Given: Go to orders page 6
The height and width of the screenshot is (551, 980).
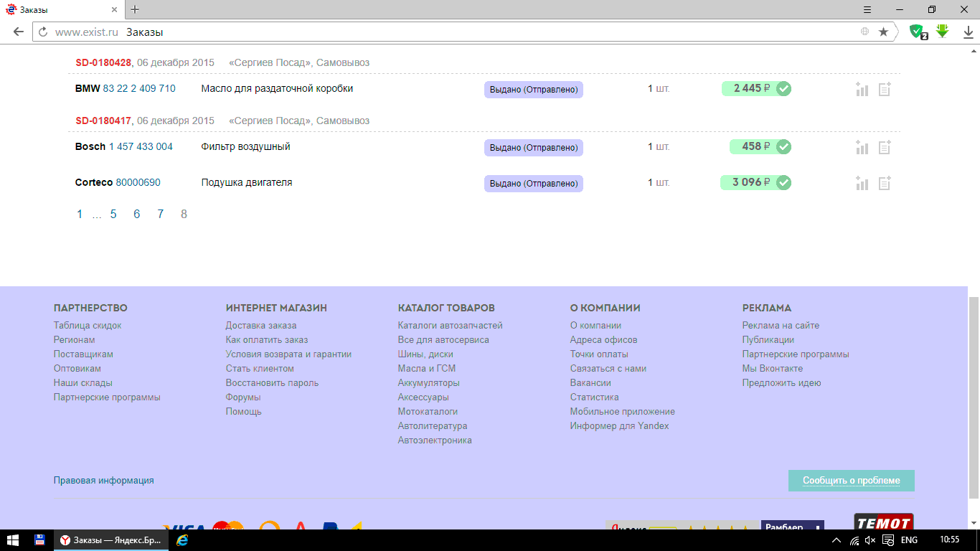Looking at the screenshot, I should [x=137, y=214].
